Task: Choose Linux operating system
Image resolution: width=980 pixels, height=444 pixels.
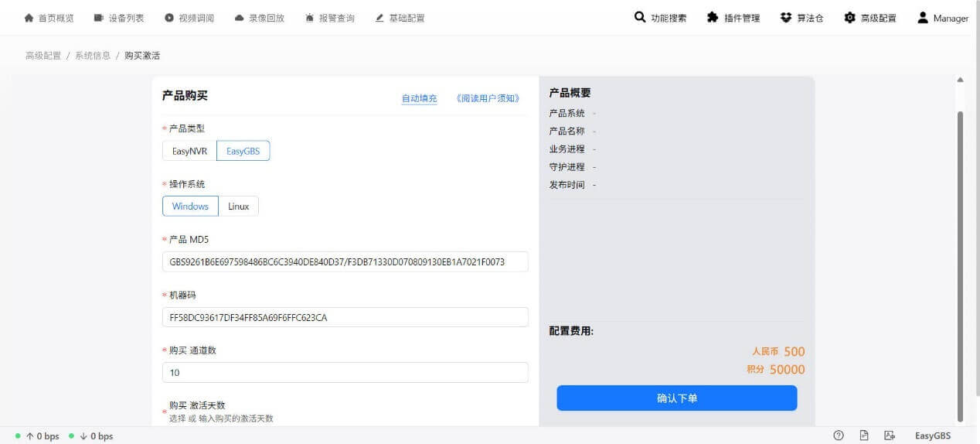Action: pyautogui.click(x=239, y=207)
